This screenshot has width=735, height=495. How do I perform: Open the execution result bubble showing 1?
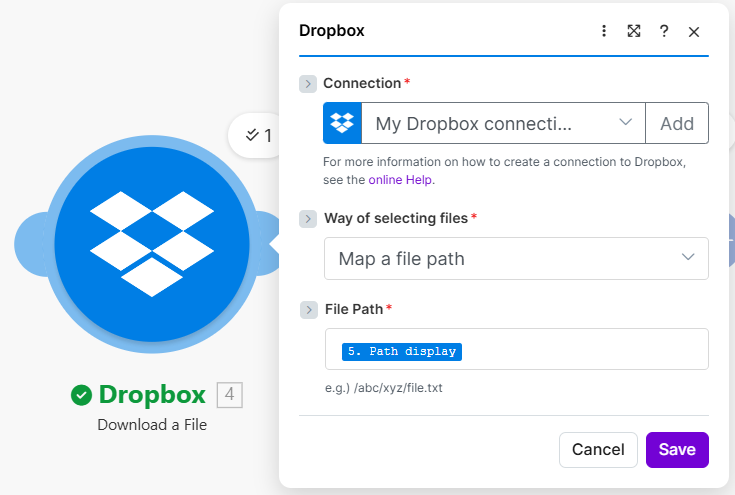coord(257,135)
